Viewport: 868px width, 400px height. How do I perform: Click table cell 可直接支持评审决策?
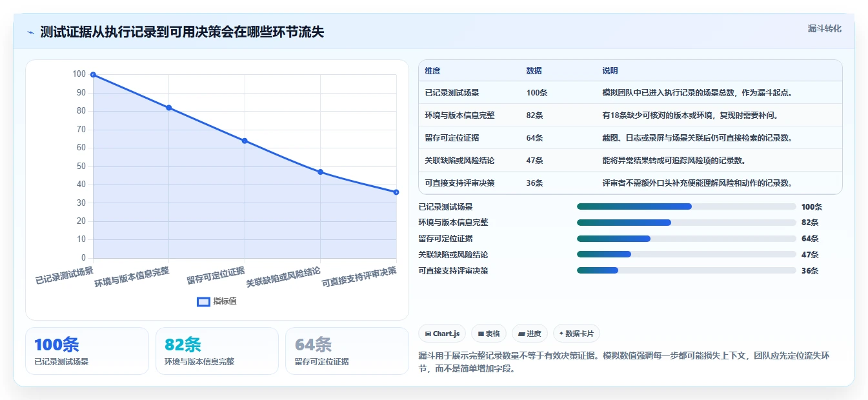459,183
